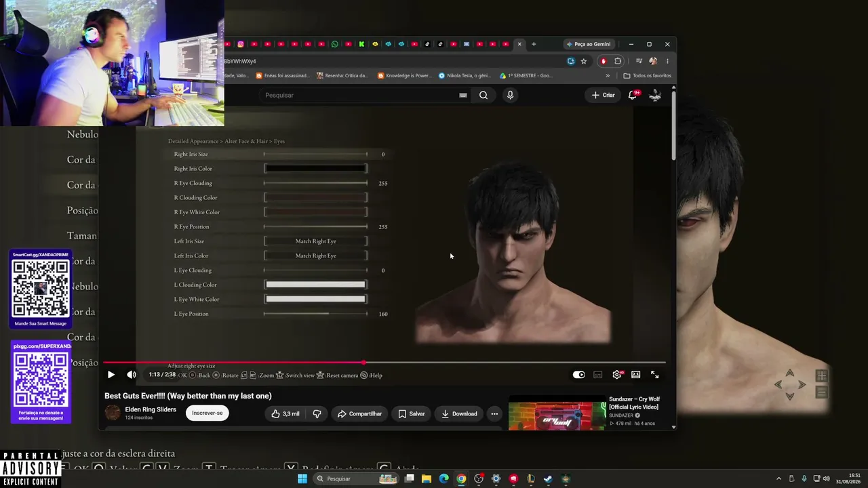This screenshot has width=868, height=488.
Task: Open 1º SEMESTRE bookmark
Action: (x=526, y=76)
